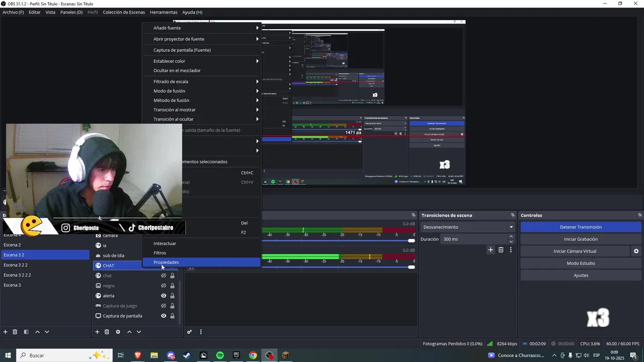Image resolution: width=644 pixels, height=362 pixels.
Task: Expand the Filtrado de escala submenu
Action: 201,81
